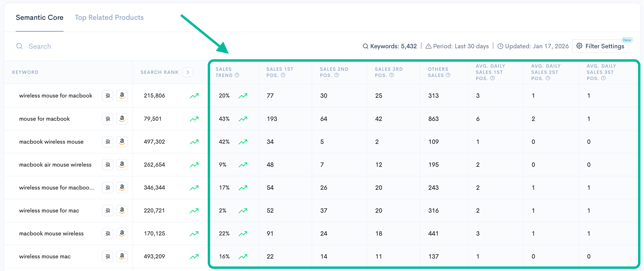Click Sales Trend help question icon
Image resolution: width=644 pixels, height=271 pixels.
[x=237, y=75]
